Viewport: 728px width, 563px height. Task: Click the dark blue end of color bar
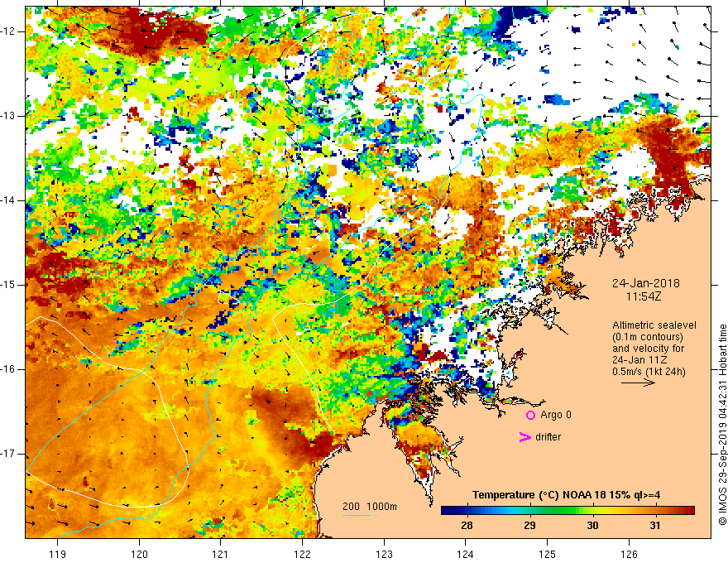pyautogui.click(x=446, y=511)
